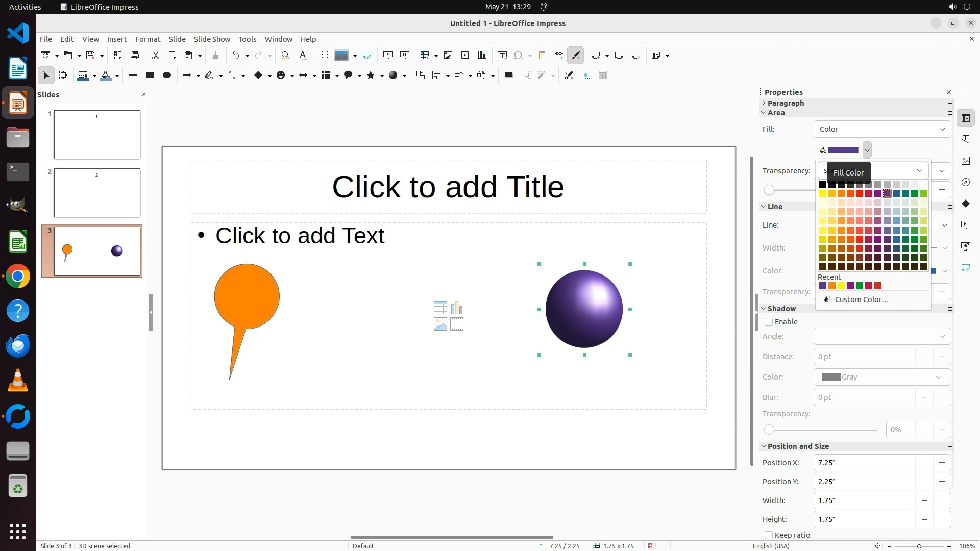980x551 pixels.
Task: Open the Find & Replace icon
Action: point(286,56)
